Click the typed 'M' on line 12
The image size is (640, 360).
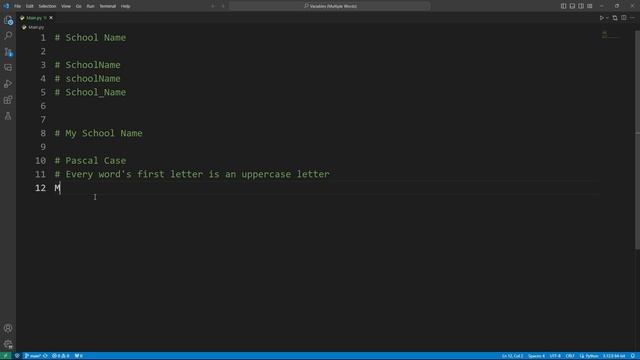(x=57, y=188)
